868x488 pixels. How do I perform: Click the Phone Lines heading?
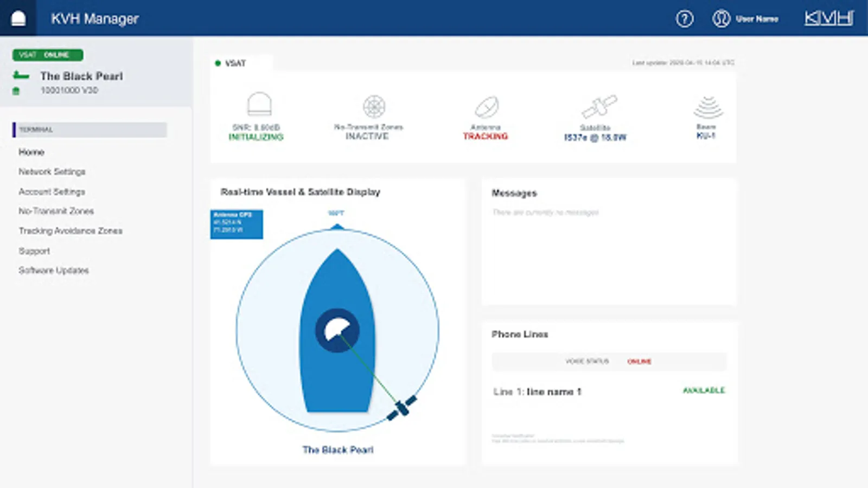[x=520, y=335]
